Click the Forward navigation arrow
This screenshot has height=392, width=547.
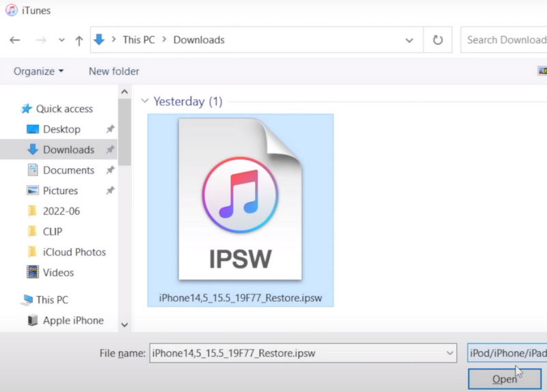[41, 40]
